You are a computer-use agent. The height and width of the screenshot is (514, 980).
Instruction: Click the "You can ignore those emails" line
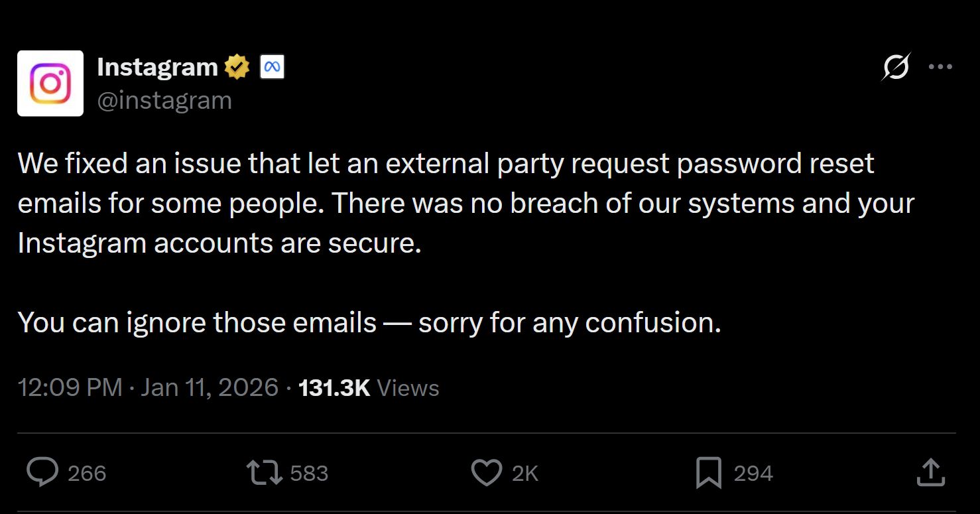(x=368, y=323)
